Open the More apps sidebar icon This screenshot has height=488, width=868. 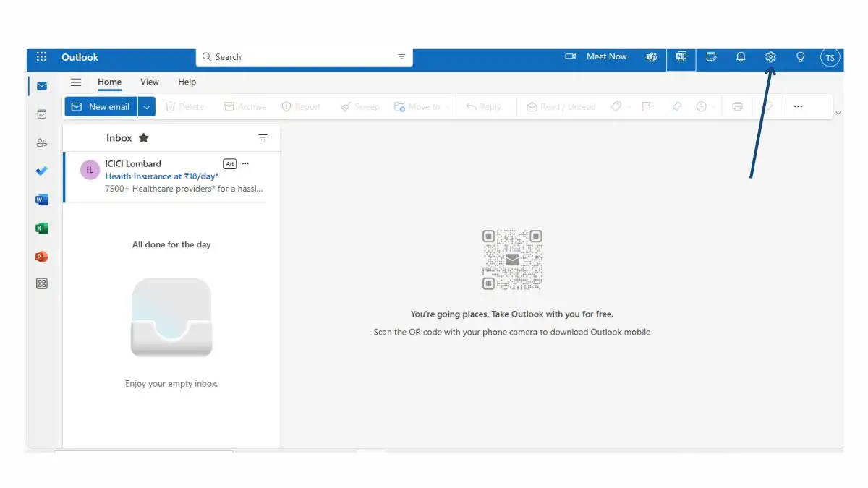click(x=42, y=284)
